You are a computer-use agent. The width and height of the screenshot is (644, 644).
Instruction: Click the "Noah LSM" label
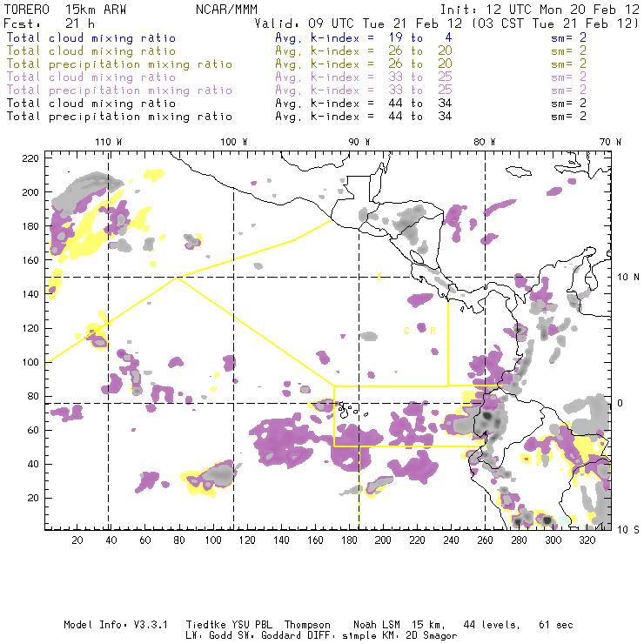tap(377, 625)
